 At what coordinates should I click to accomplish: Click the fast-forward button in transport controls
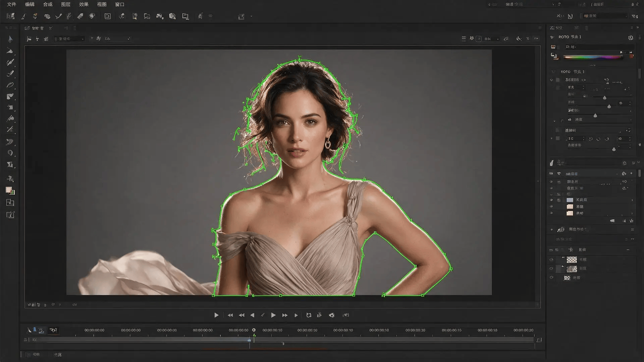[285, 315]
